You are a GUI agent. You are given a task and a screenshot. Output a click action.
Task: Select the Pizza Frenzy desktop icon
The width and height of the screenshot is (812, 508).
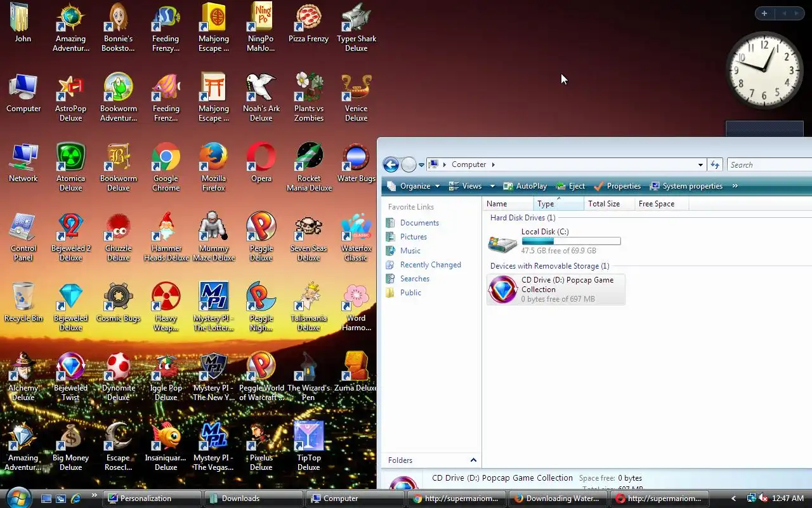pos(309,22)
